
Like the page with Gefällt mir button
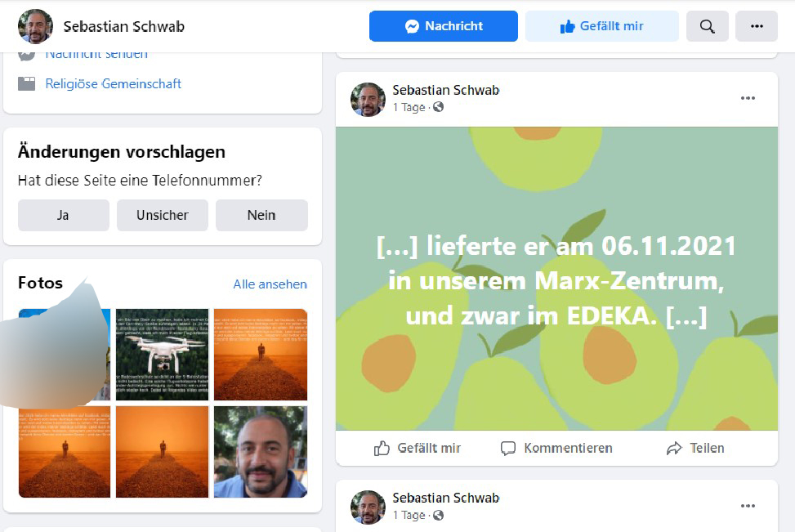point(602,26)
